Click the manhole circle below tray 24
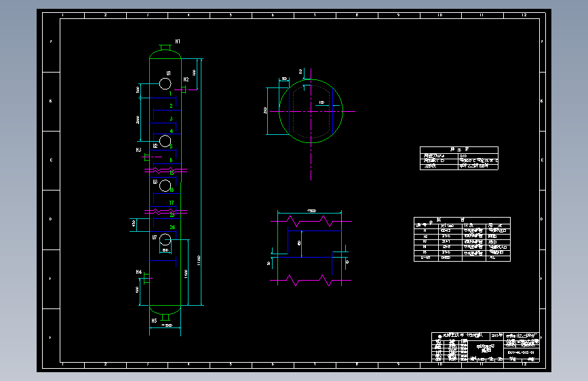The image size is (588, 381). (165, 239)
